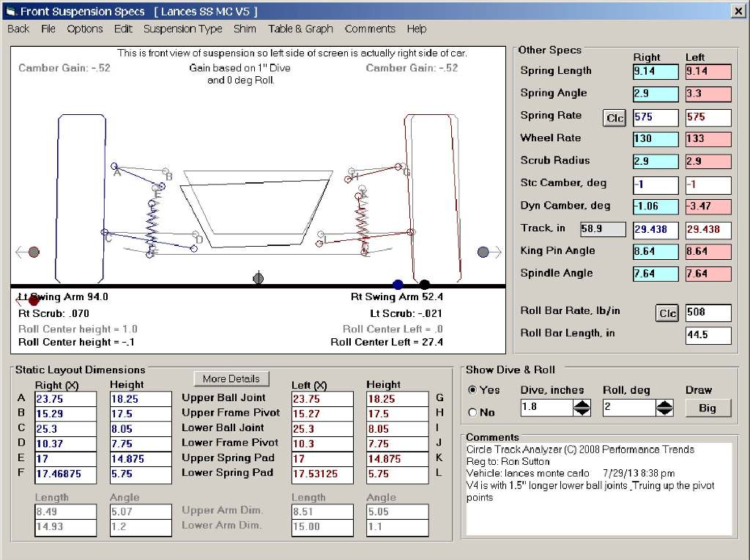Click Right X field for point A
The width and height of the screenshot is (750, 560).
pyautogui.click(x=65, y=399)
